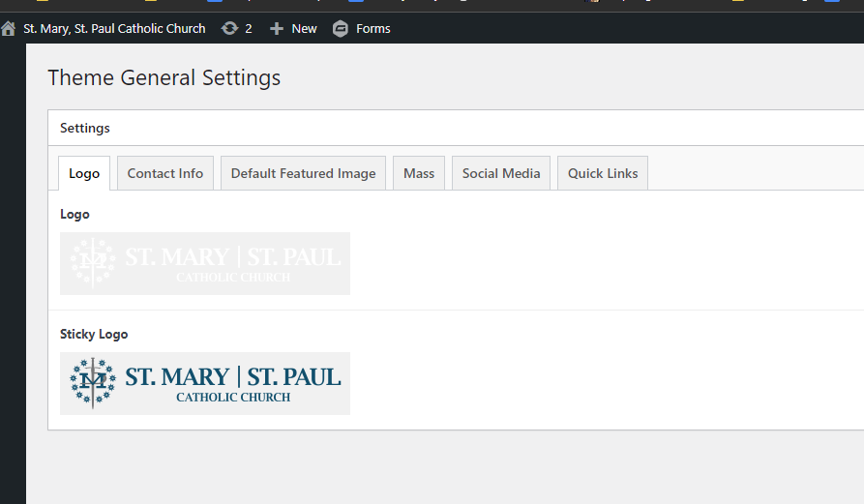Open the Forms menu label
The width and height of the screenshot is (864, 504).
click(372, 29)
